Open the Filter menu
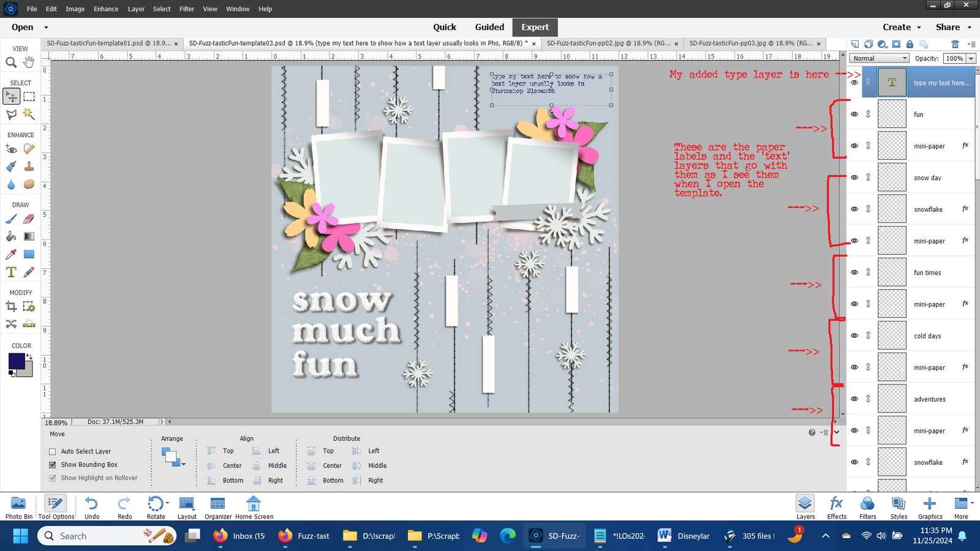The image size is (980, 551). tap(186, 9)
